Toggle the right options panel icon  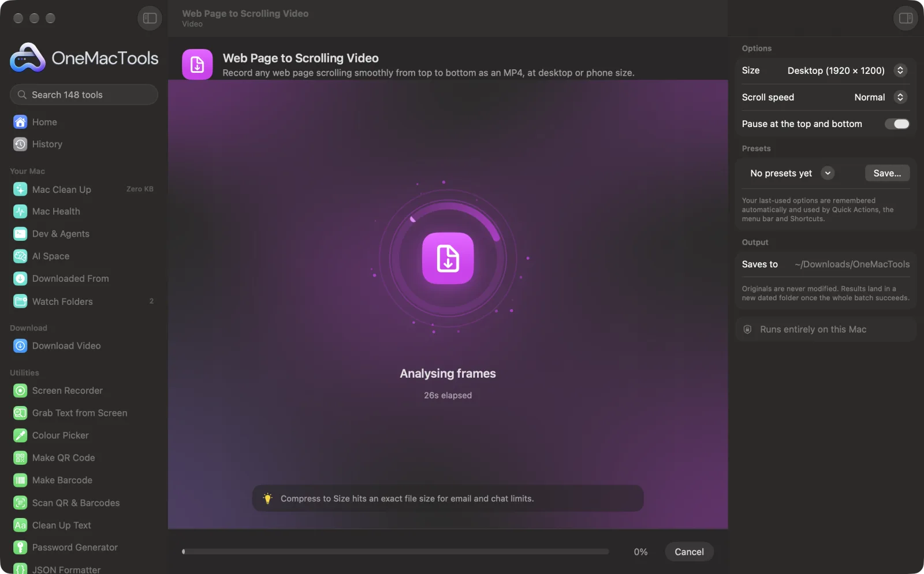906,18
